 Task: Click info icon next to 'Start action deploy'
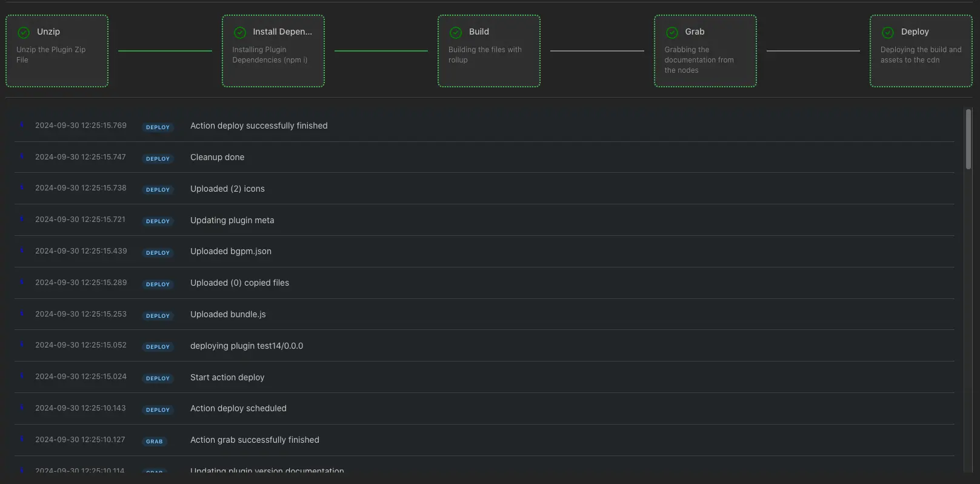click(x=22, y=376)
